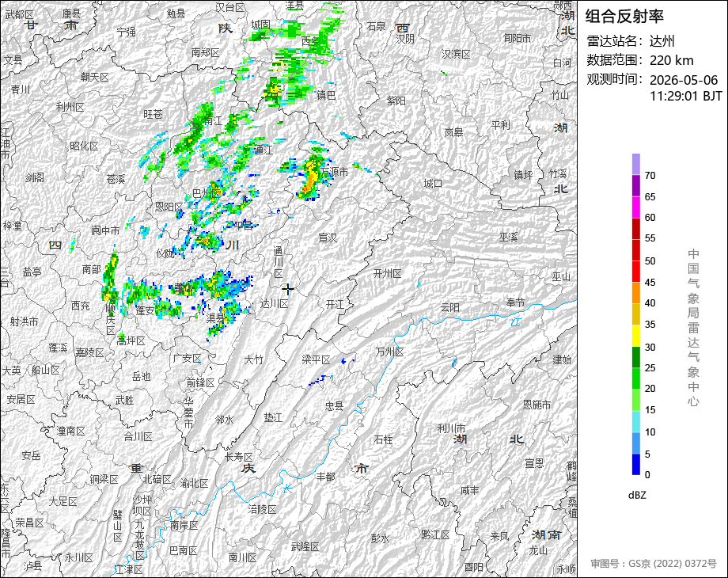Click the 大竹 county label
Viewport: 728px width, 578px height.
click(x=254, y=359)
